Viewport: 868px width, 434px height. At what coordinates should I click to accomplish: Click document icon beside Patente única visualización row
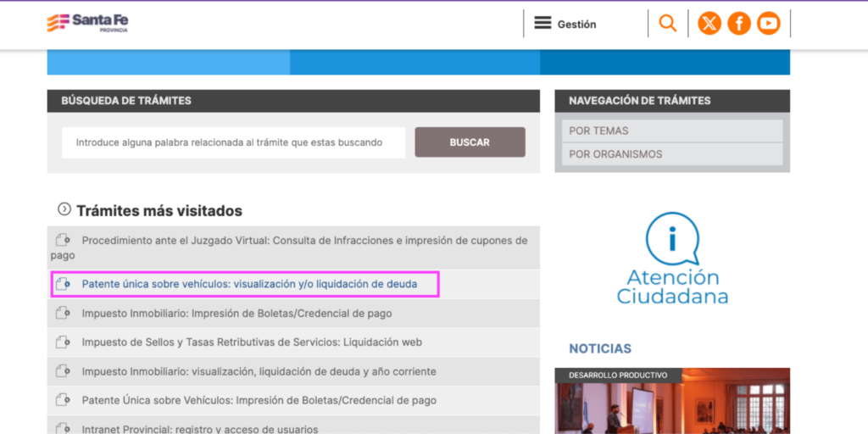pos(63,284)
